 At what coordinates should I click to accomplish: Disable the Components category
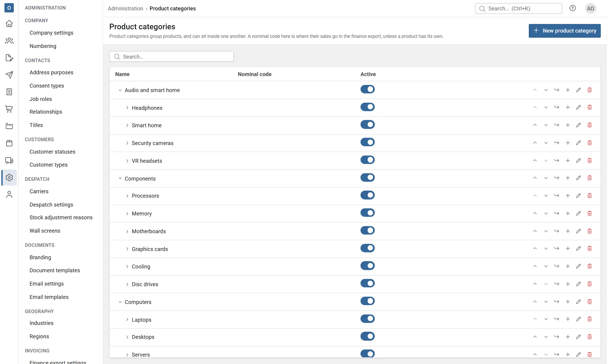click(x=367, y=178)
